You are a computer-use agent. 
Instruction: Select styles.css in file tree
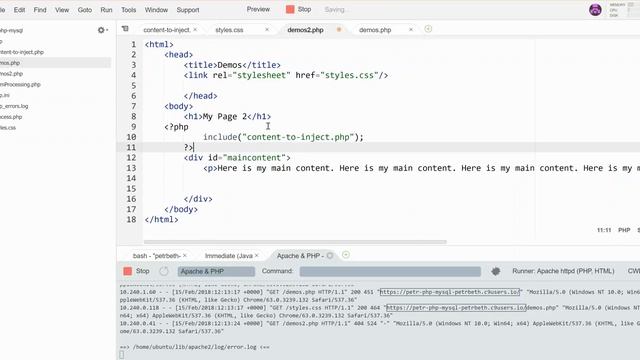tap(8, 128)
